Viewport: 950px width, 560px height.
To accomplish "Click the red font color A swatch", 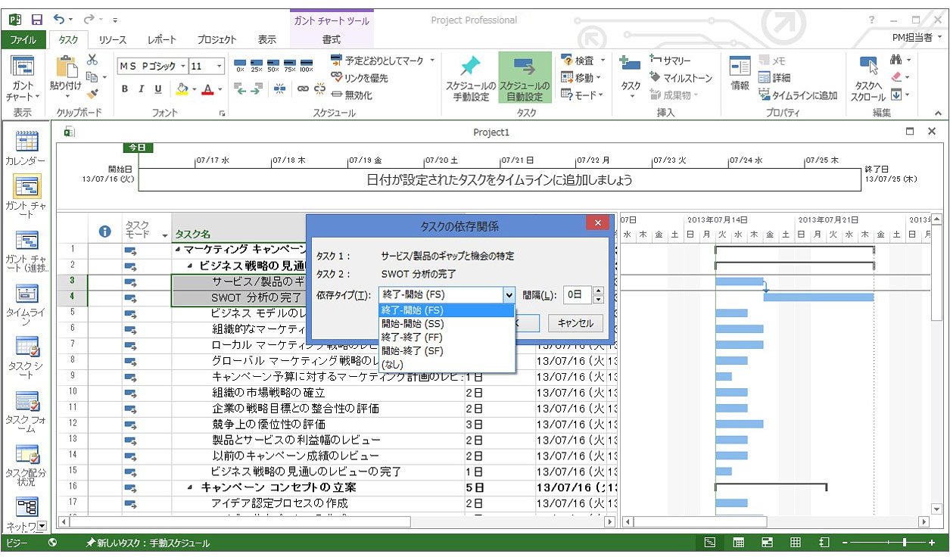I will click(x=207, y=89).
